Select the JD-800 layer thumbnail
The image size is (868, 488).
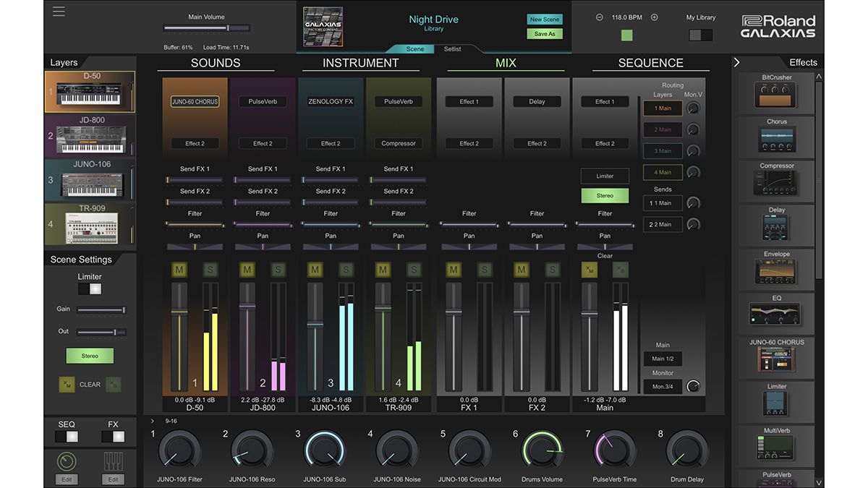click(x=90, y=136)
